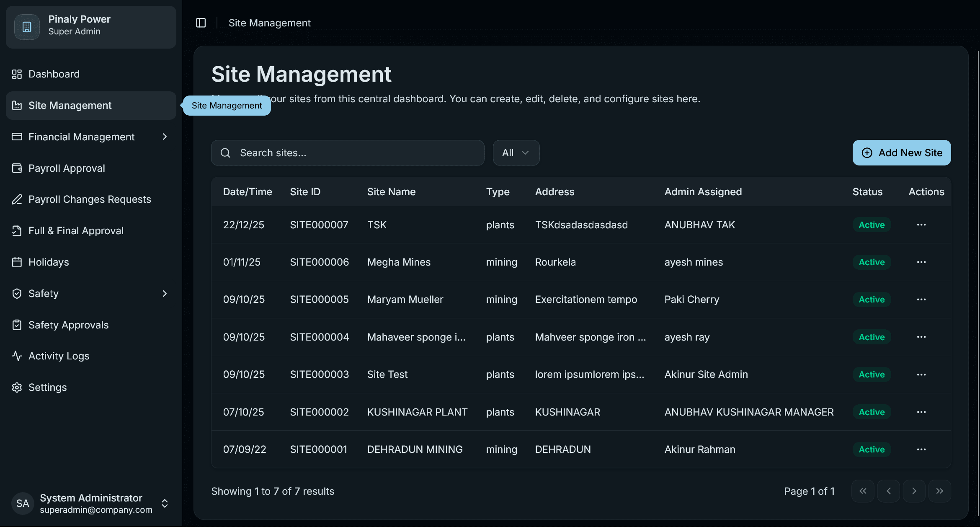Click Add New Site button

pos(902,153)
